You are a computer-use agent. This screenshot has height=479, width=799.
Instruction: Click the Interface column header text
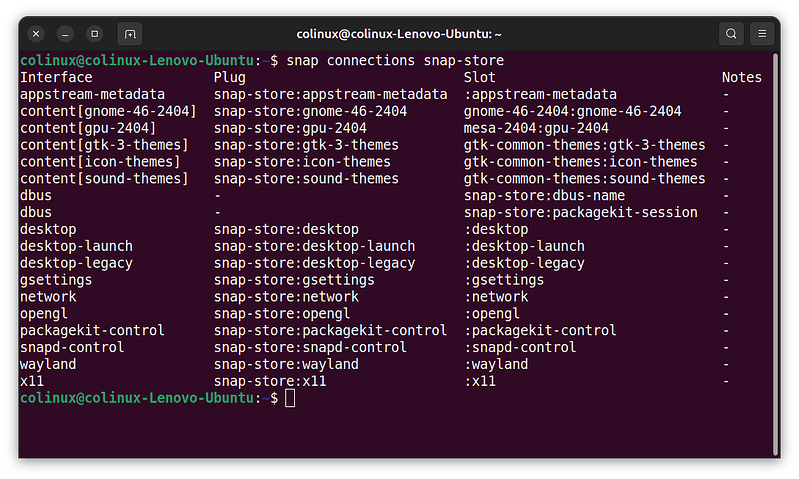56,77
